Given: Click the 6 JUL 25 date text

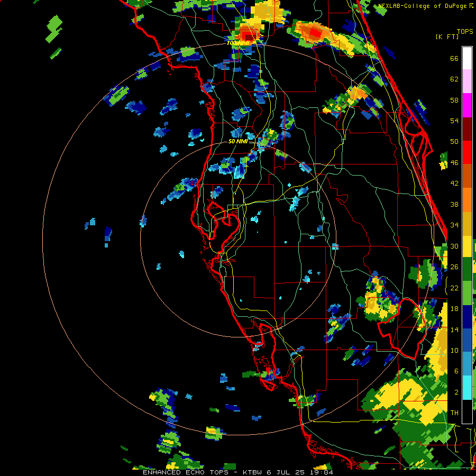Looking at the screenshot, I should point(287,472).
